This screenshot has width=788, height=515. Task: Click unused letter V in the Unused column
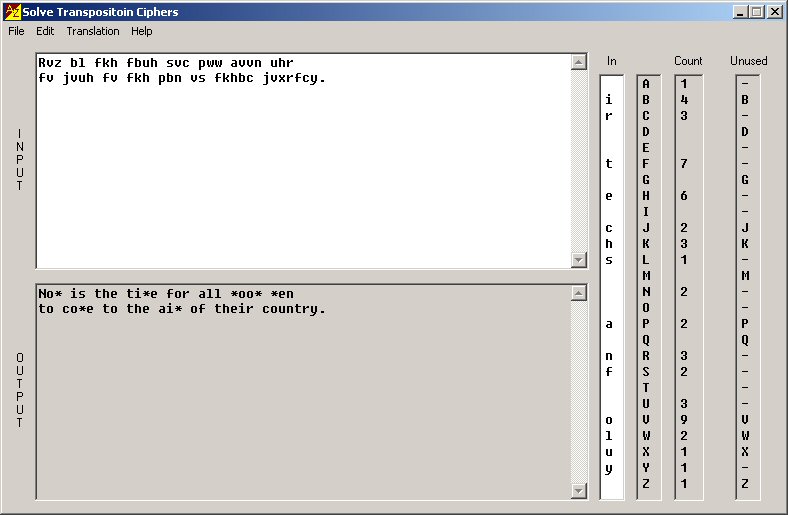(x=745, y=420)
